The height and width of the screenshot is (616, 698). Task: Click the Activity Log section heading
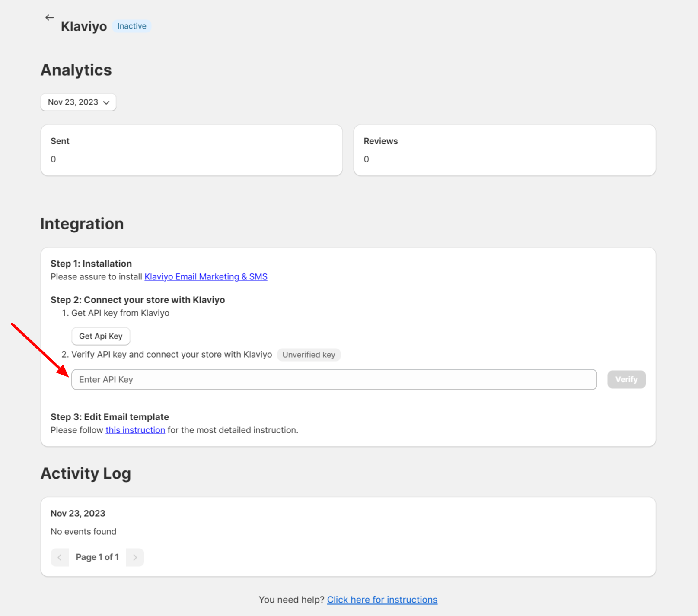[x=86, y=473]
